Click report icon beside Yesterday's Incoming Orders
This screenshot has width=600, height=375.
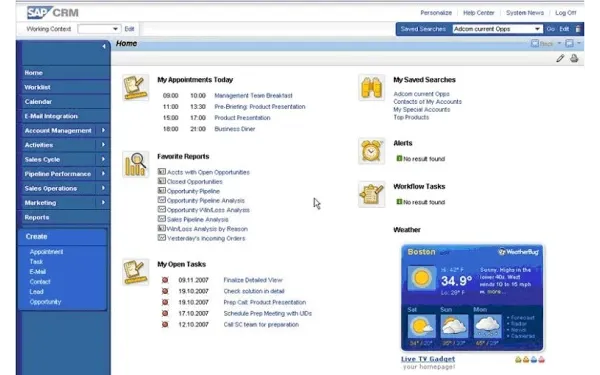tap(161, 238)
